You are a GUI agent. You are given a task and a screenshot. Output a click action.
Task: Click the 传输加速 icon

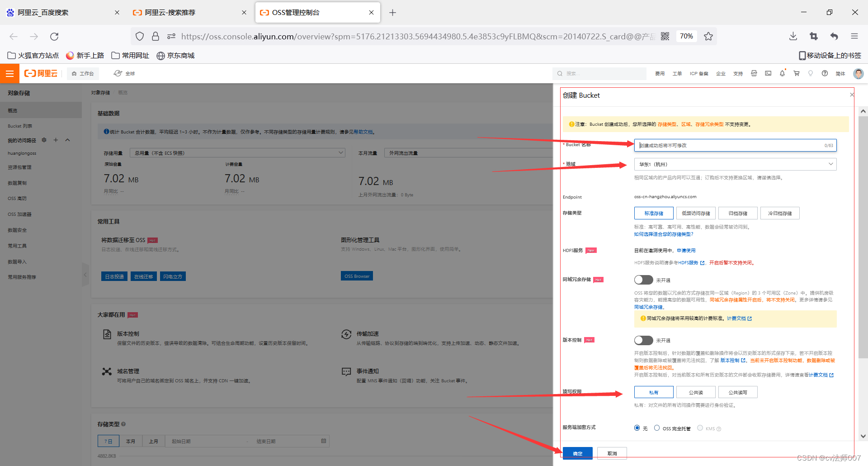click(x=346, y=334)
